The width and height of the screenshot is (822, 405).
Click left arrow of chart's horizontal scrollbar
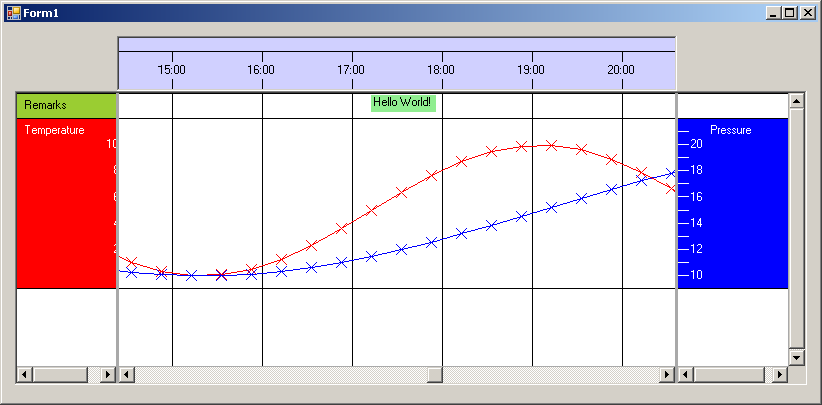tap(126, 375)
